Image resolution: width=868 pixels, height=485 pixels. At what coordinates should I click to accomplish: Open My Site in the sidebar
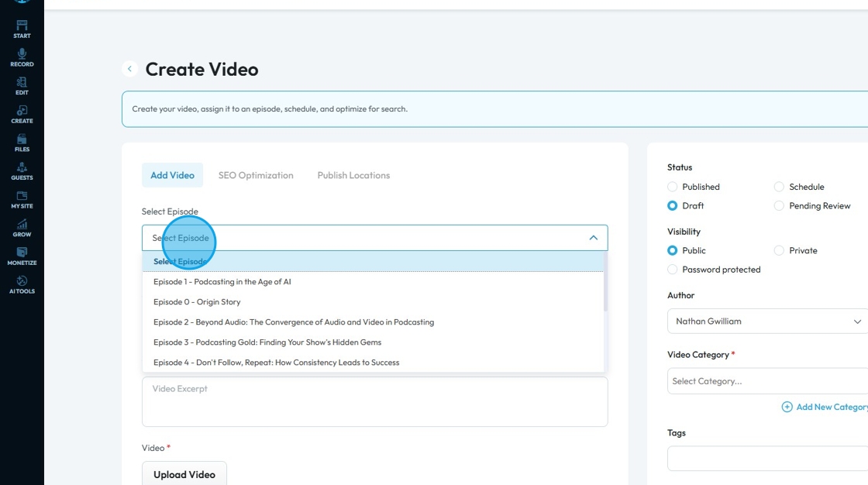22,199
